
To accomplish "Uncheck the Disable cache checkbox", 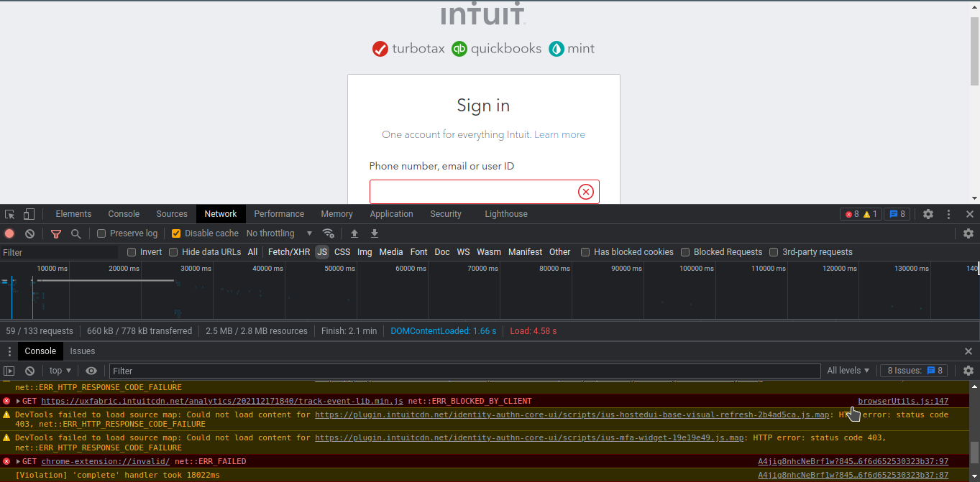I will pyautogui.click(x=176, y=233).
